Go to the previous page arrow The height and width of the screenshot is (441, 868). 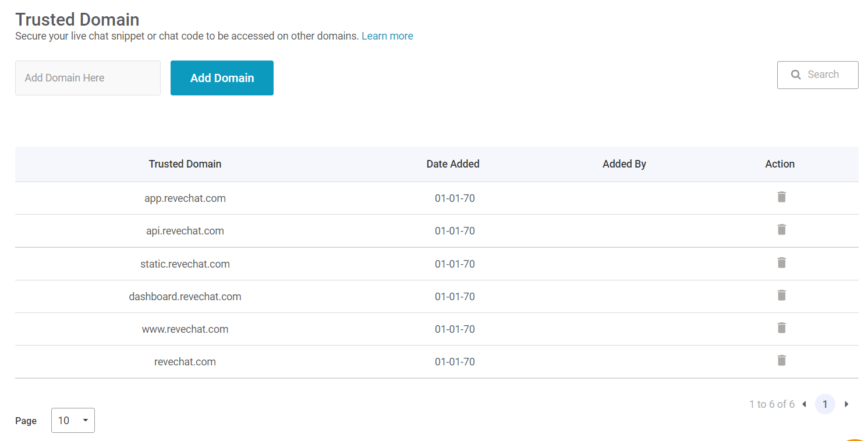[804, 404]
